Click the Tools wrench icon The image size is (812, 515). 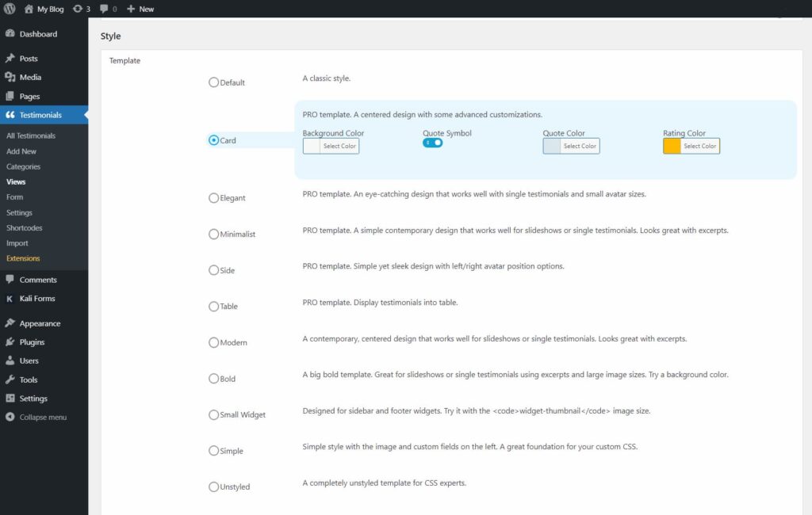coord(10,380)
